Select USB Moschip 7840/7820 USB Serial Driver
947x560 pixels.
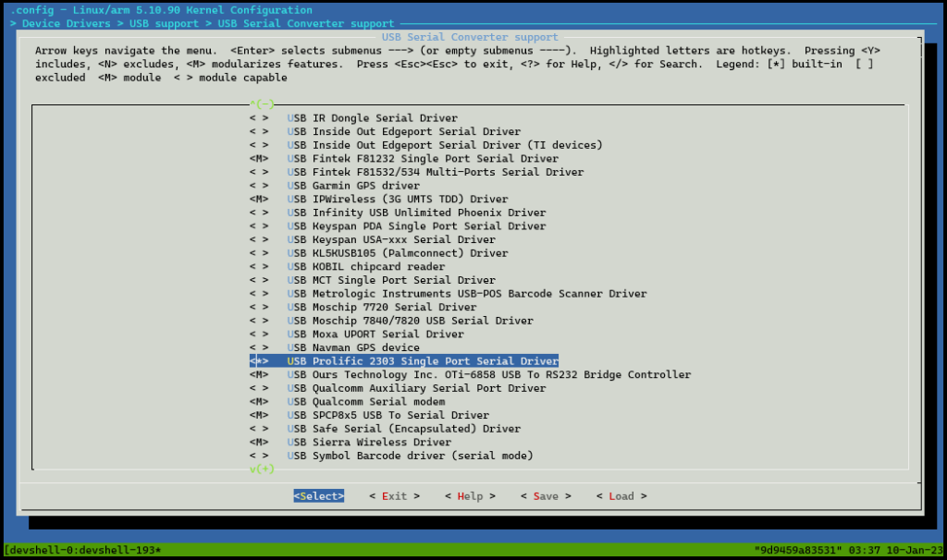click(x=391, y=321)
